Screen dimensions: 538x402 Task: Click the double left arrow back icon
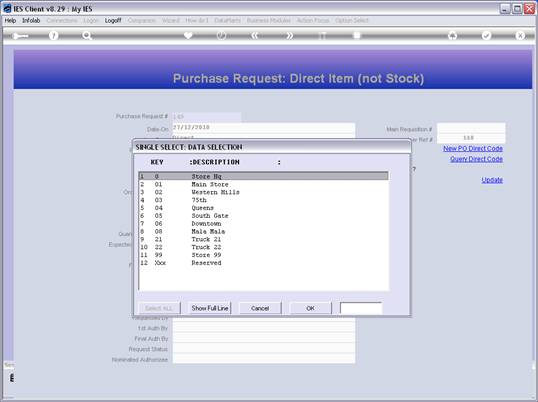pos(255,35)
